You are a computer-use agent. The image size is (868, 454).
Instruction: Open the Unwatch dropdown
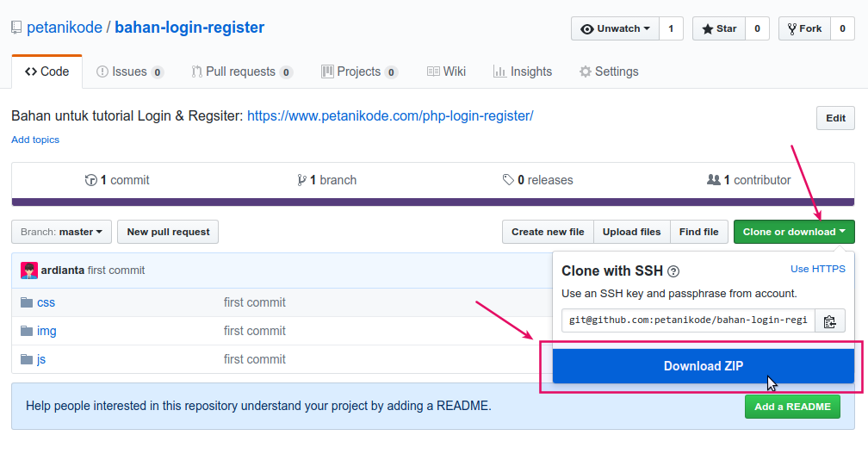coord(615,28)
